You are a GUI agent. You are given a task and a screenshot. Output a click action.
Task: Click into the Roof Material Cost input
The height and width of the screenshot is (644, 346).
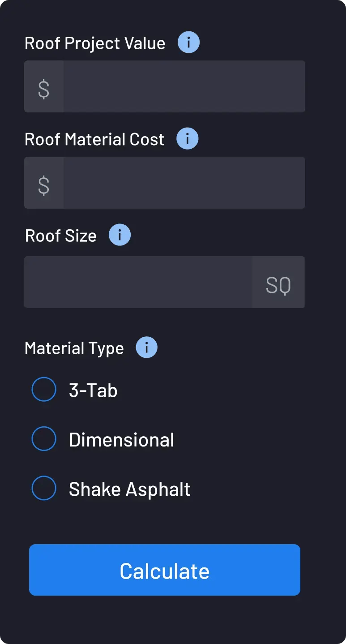pyautogui.click(x=184, y=183)
